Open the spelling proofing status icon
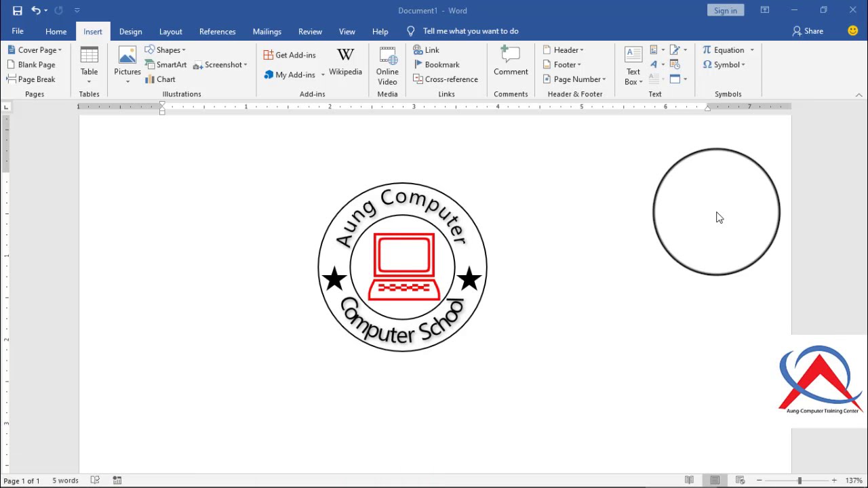Screen dimensions: 868x488 (x=95, y=480)
